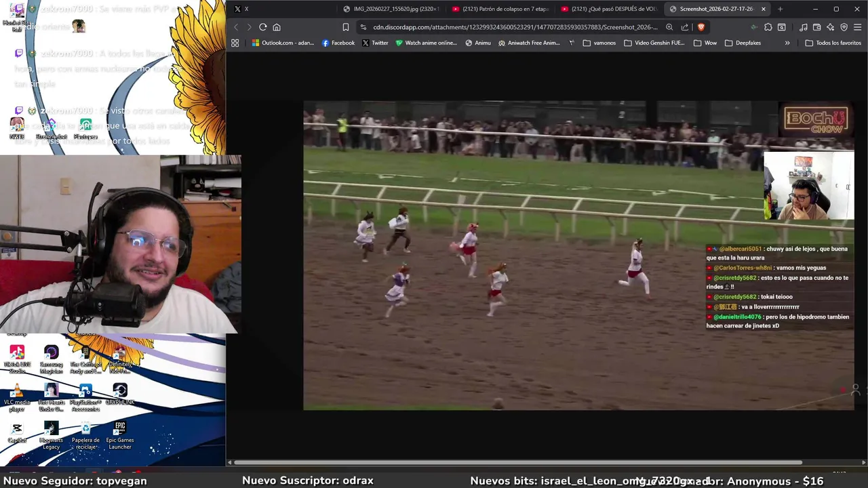
Task: Click the @danieltrillo4076 username in chat
Action: 737,317
